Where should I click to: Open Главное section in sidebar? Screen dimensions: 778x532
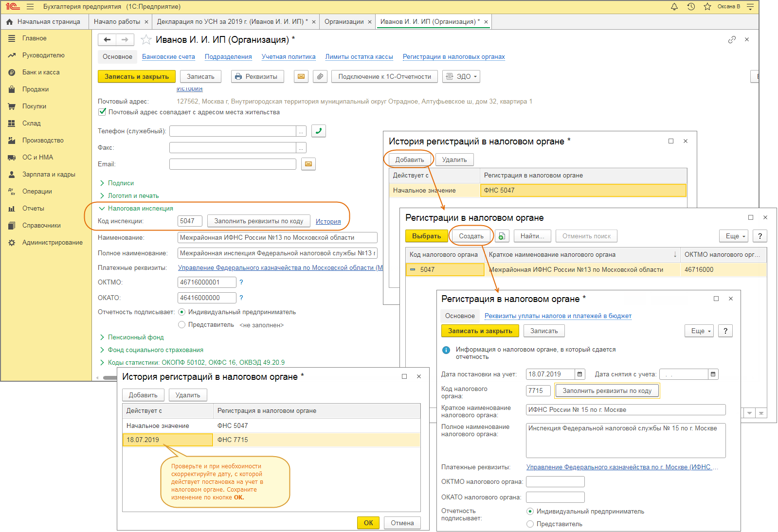34,38
